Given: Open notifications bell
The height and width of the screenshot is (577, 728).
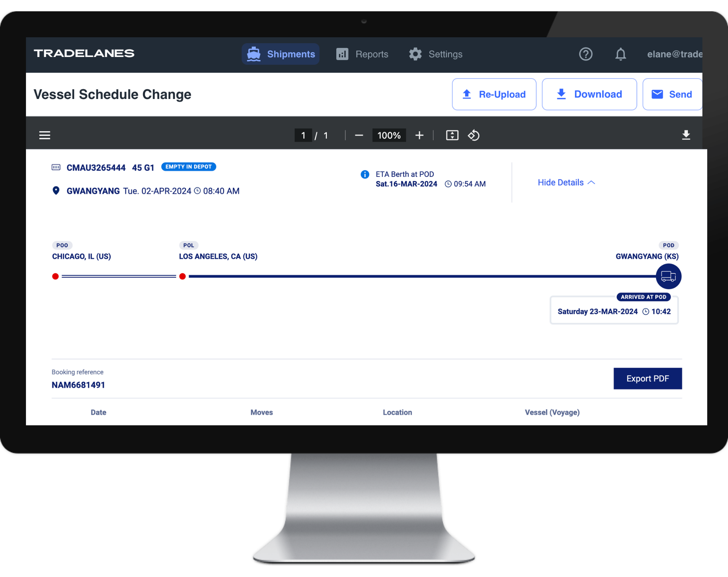Looking at the screenshot, I should tap(620, 54).
